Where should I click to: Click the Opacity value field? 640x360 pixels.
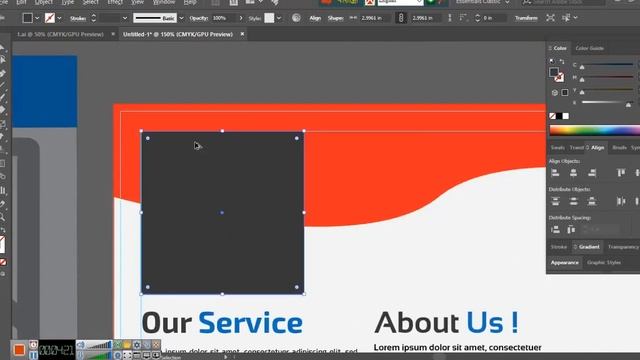(223, 18)
